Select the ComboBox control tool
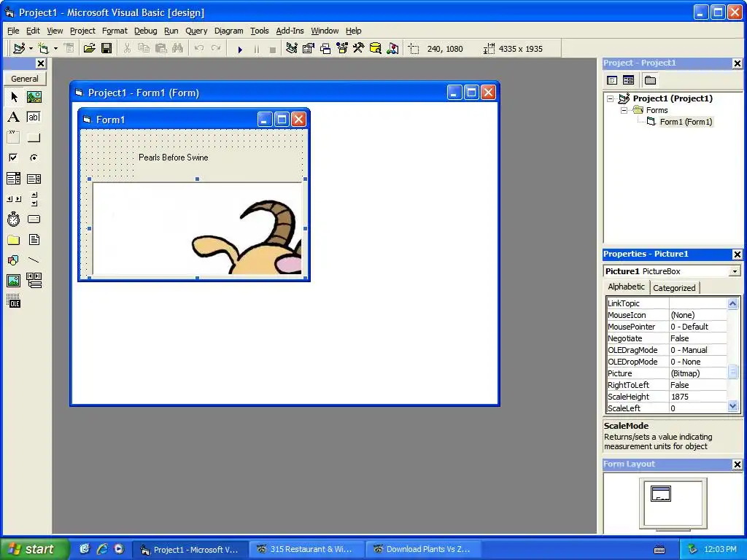The image size is (747, 560). tap(14, 179)
